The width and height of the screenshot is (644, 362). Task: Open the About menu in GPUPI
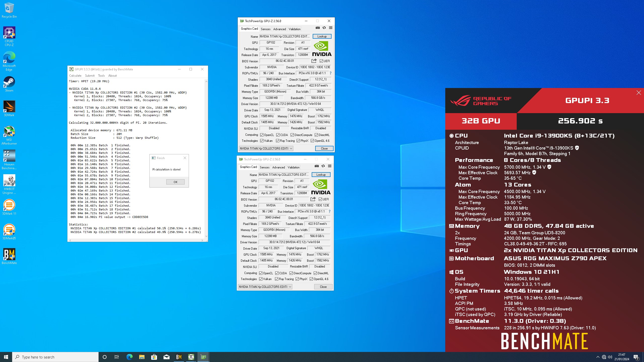[x=112, y=76]
